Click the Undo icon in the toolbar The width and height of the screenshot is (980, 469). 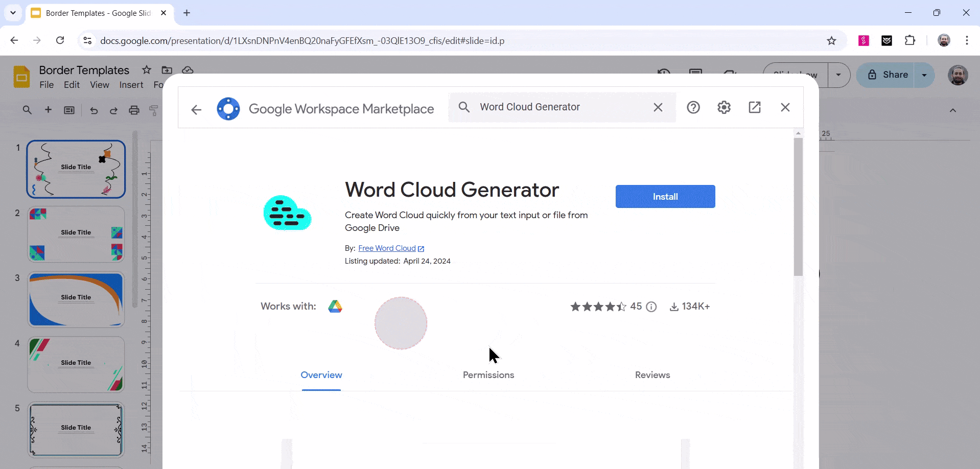(x=94, y=110)
